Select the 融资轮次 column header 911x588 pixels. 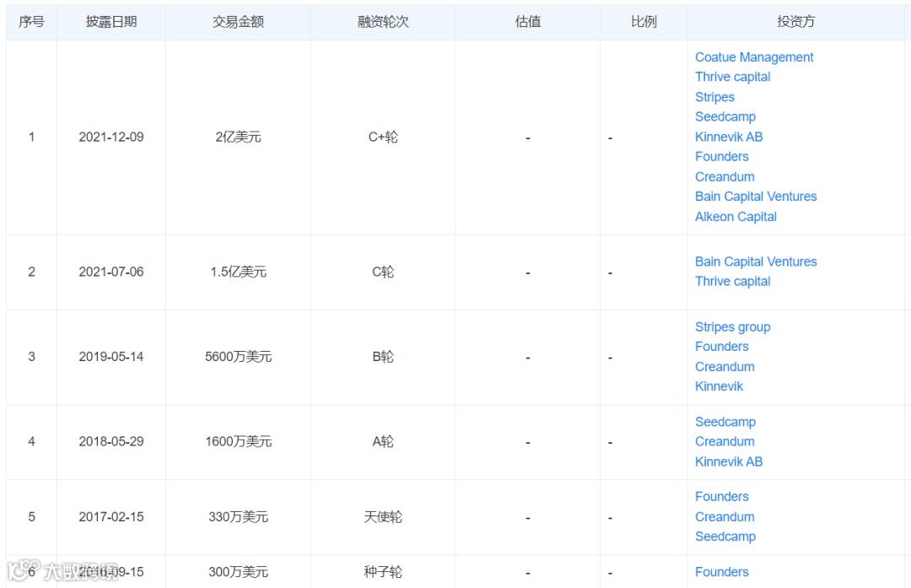pos(383,22)
